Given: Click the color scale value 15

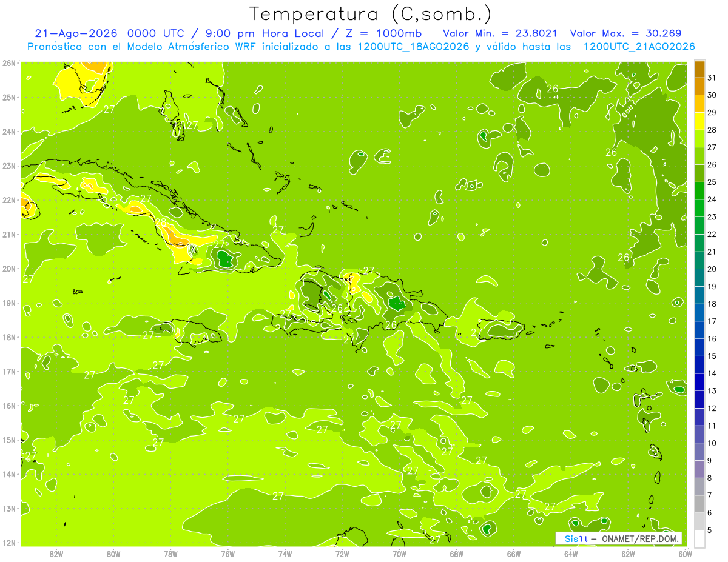Looking at the screenshot, I should 712,356.
